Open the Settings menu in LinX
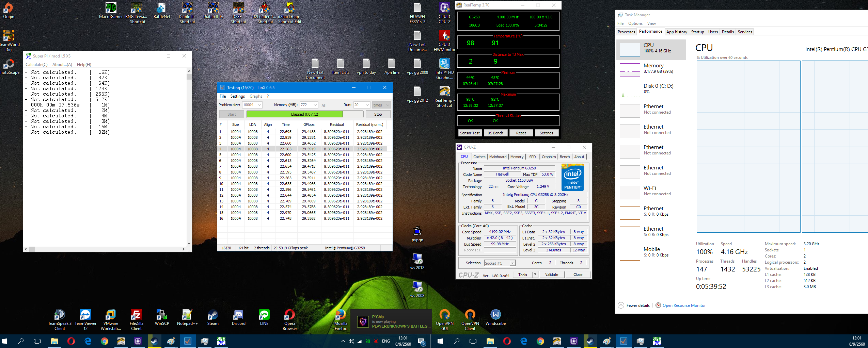Screen dimensions: 868x348 [x=237, y=96]
